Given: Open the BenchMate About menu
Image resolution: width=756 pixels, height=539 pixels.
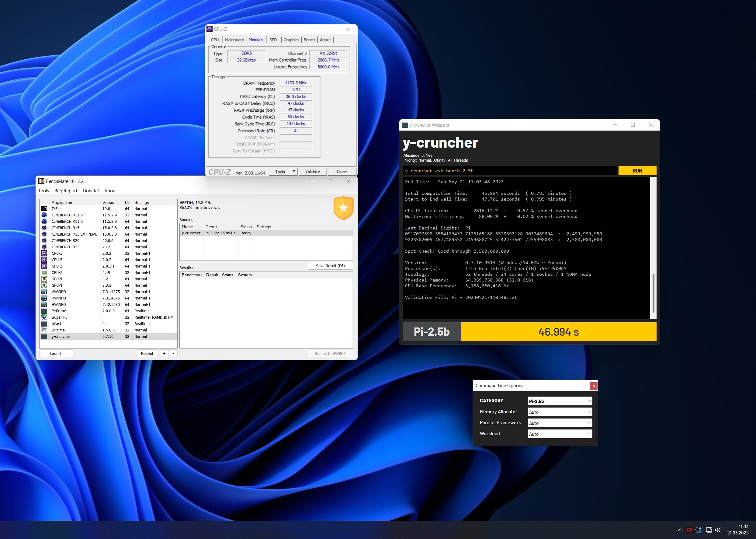Looking at the screenshot, I should coord(110,191).
